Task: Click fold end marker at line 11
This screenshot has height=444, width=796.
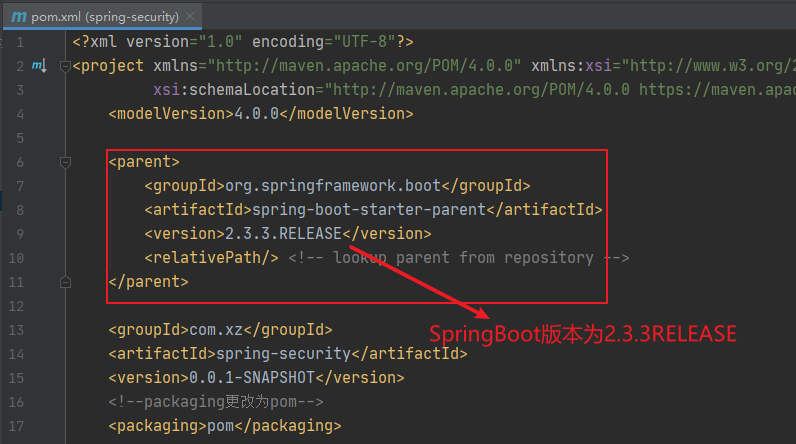Action: point(65,282)
